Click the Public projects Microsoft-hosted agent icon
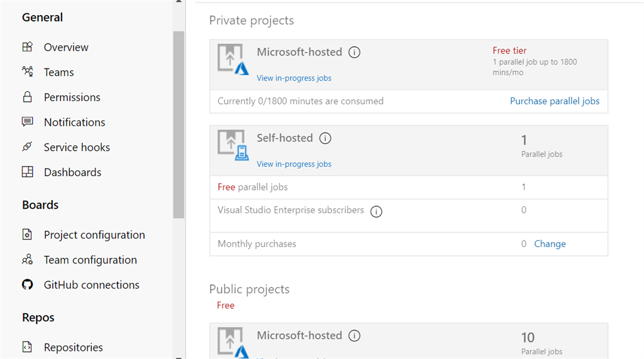This screenshot has width=644, height=359. (x=233, y=343)
